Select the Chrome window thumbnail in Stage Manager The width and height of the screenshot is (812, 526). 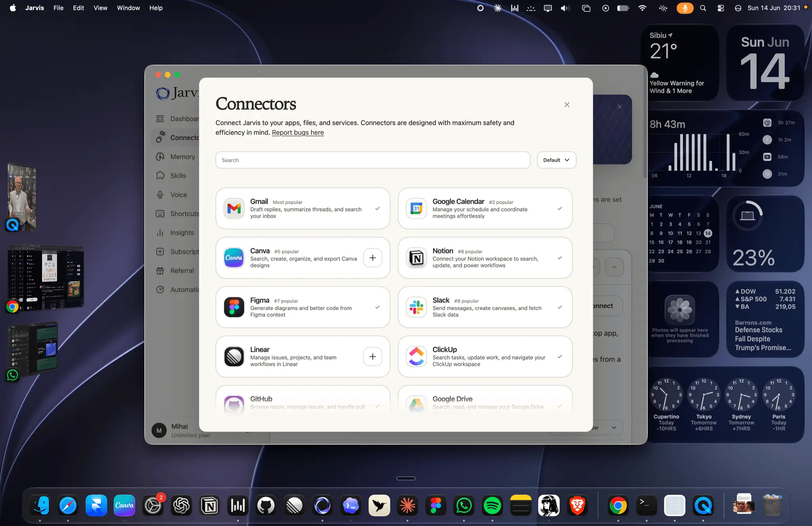click(x=46, y=277)
